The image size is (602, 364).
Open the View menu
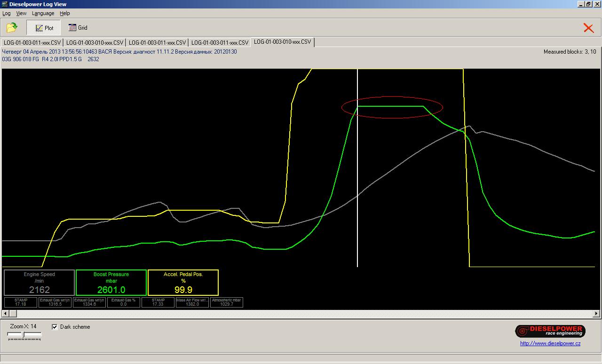21,13
